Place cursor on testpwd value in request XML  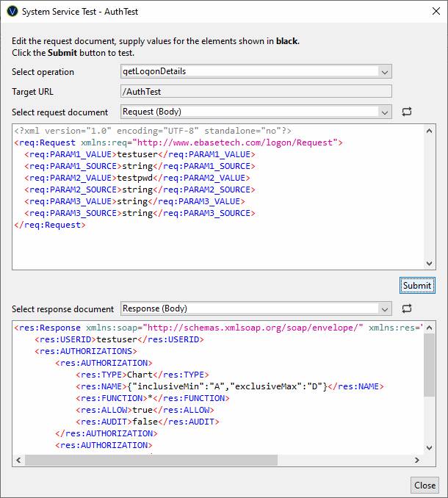132,178
